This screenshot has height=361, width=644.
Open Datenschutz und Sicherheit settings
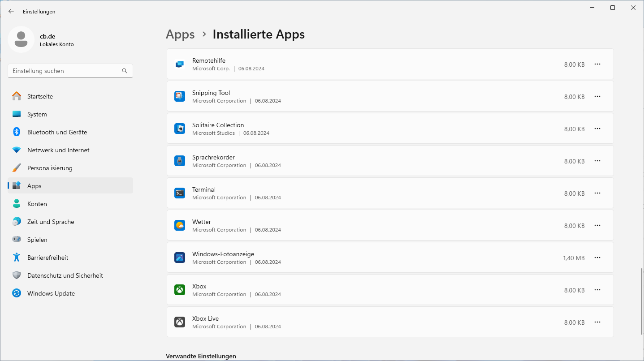pyautogui.click(x=70, y=275)
